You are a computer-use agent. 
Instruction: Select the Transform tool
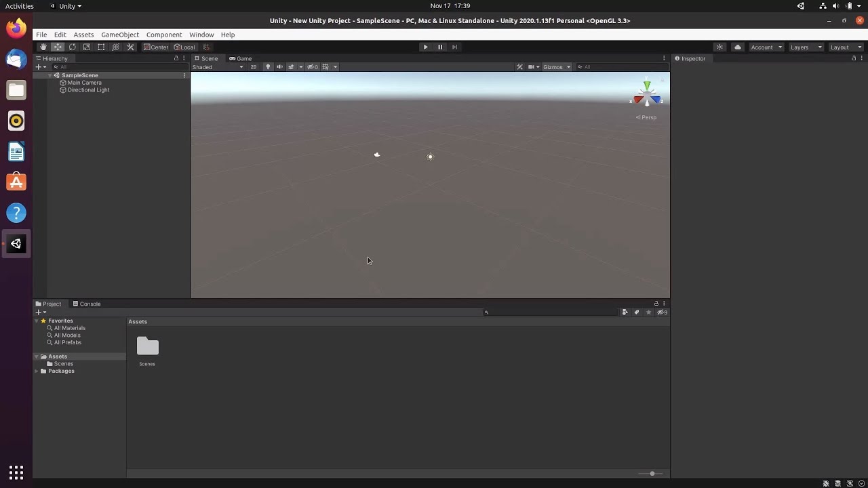click(116, 47)
